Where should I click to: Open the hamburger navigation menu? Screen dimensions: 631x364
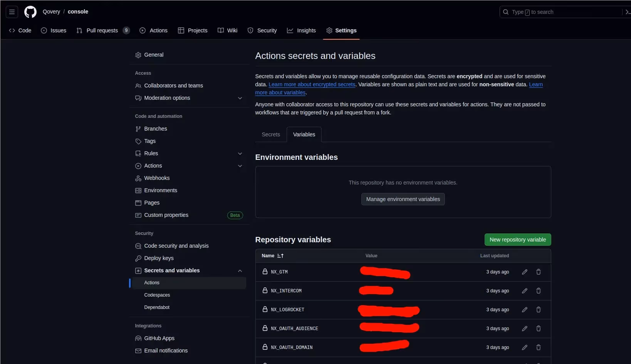[12, 12]
